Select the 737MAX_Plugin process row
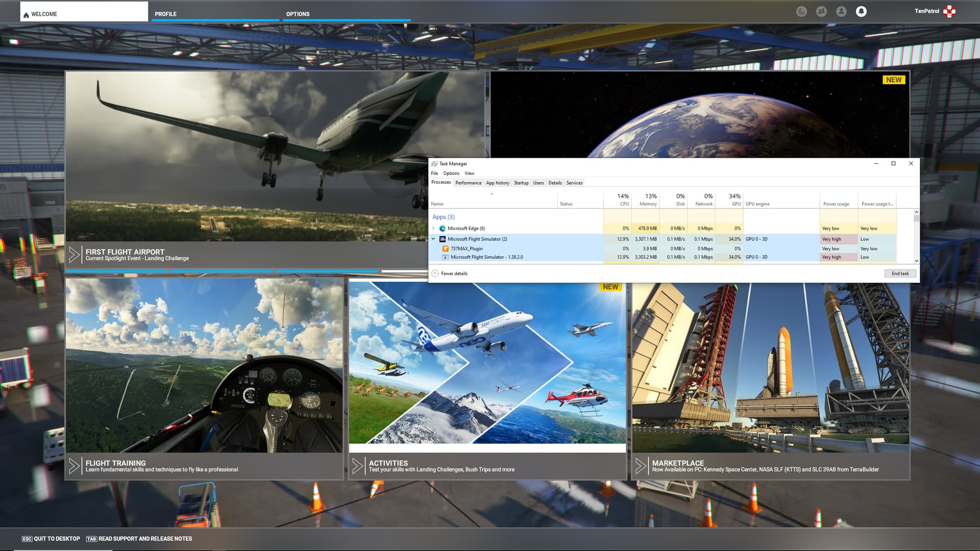The image size is (980, 551). pyautogui.click(x=664, y=248)
